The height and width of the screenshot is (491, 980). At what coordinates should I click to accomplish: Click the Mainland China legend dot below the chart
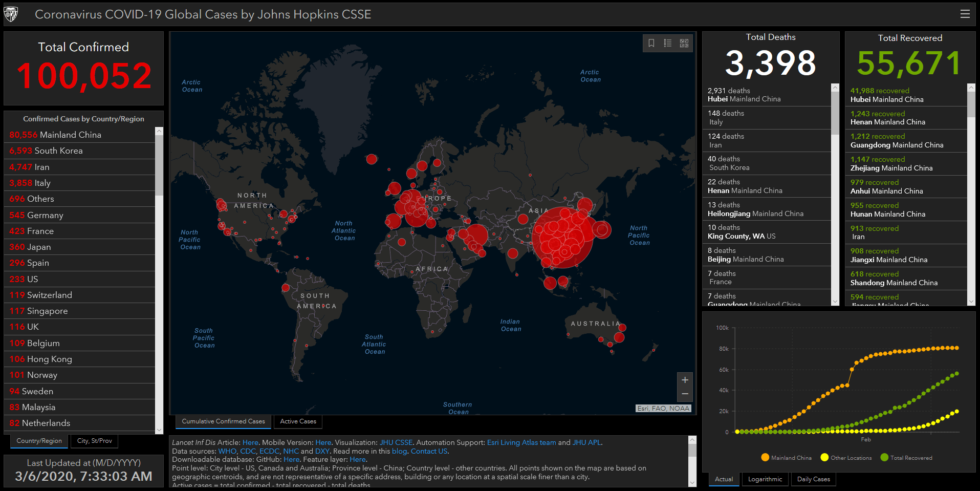pyautogui.click(x=765, y=457)
